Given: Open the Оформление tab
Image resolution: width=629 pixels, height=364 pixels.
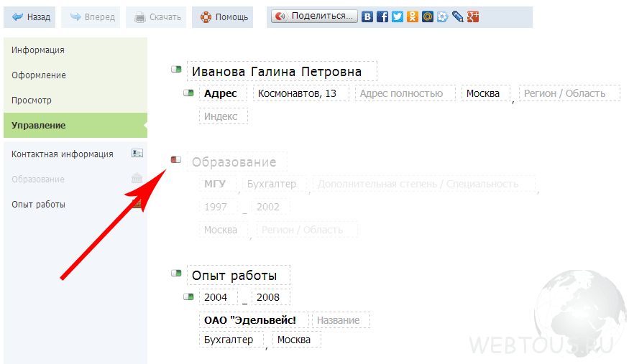Looking at the screenshot, I should coord(75,75).
